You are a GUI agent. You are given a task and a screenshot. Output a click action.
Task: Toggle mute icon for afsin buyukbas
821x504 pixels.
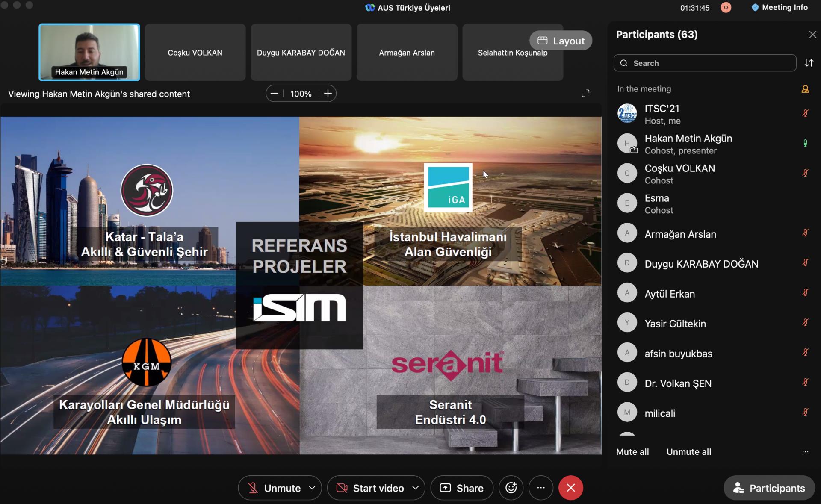pos(805,353)
